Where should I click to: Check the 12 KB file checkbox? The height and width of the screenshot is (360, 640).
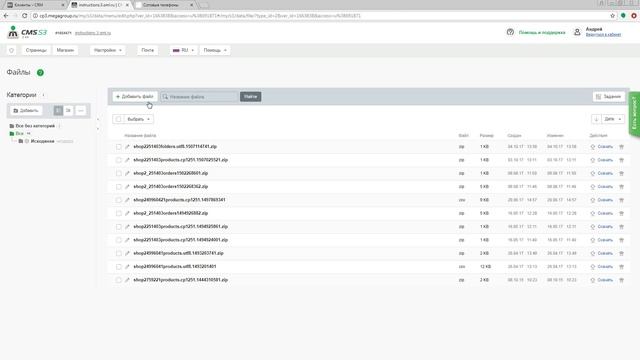118,267
